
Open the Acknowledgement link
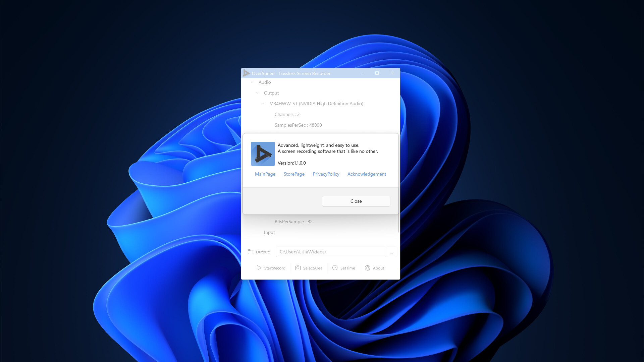tap(367, 174)
